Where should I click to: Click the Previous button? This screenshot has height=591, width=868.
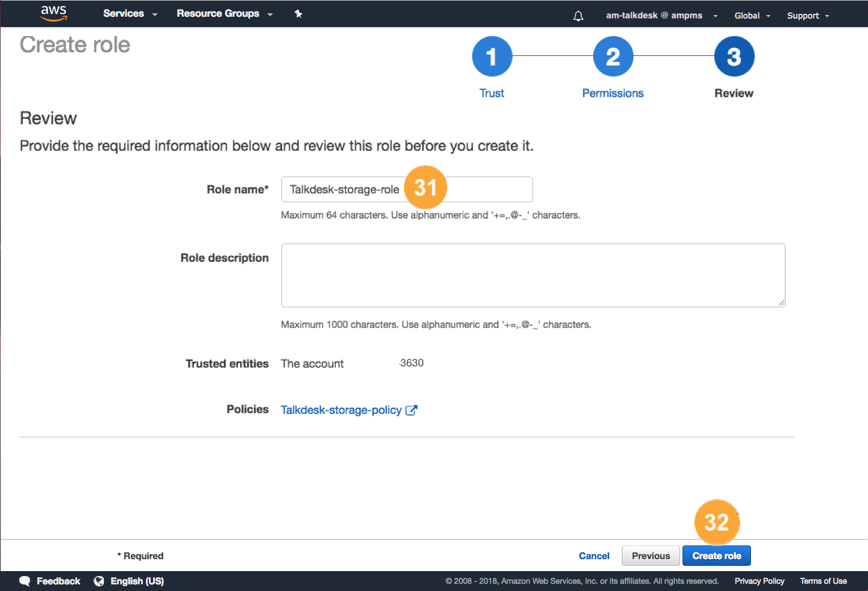(651, 556)
